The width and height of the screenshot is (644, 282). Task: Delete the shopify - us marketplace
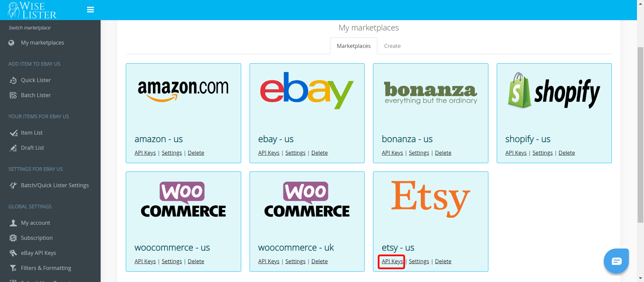coord(567,153)
